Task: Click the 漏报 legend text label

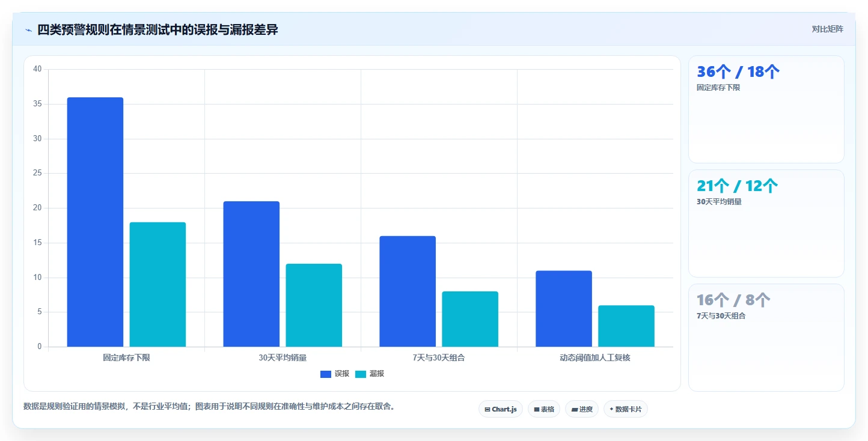Action: [377, 374]
